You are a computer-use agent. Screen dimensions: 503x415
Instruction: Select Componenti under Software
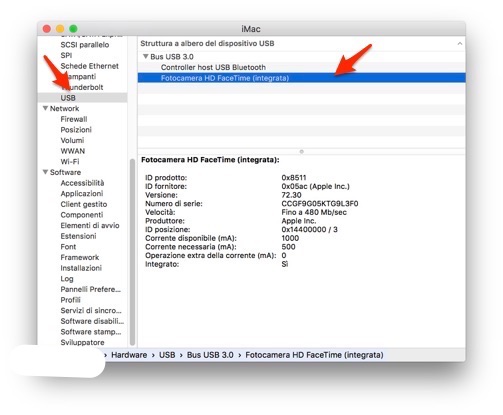point(82,215)
